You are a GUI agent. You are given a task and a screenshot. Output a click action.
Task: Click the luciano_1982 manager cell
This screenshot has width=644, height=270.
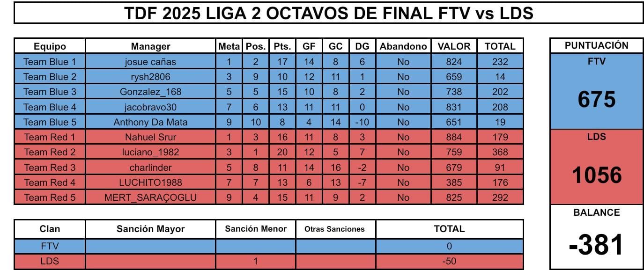(x=150, y=152)
